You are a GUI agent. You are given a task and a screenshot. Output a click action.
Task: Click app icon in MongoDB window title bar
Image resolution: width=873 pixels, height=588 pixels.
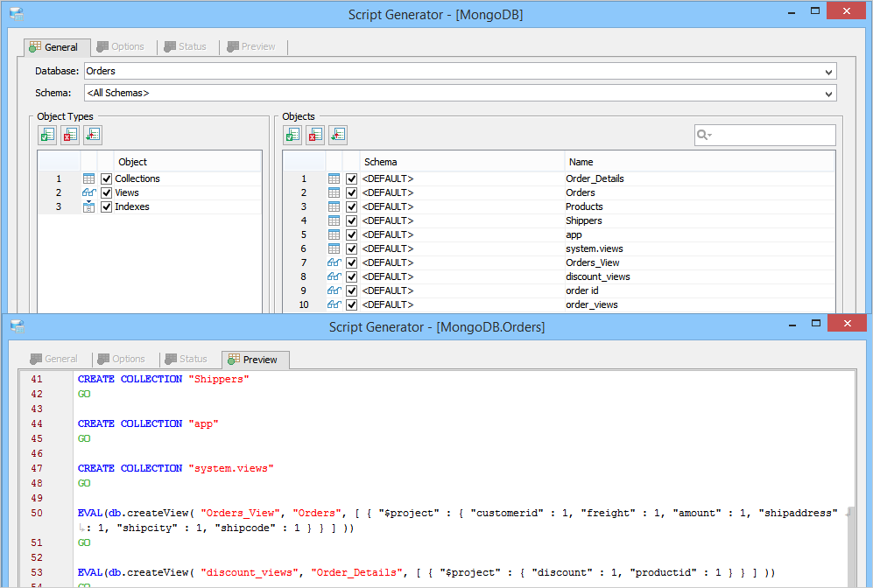(x=17, y=15)
